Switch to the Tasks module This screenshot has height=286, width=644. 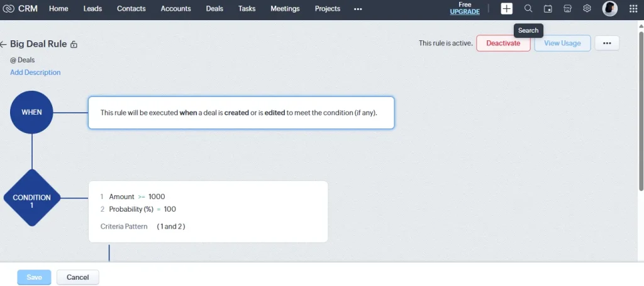click(x=247, y=9)
